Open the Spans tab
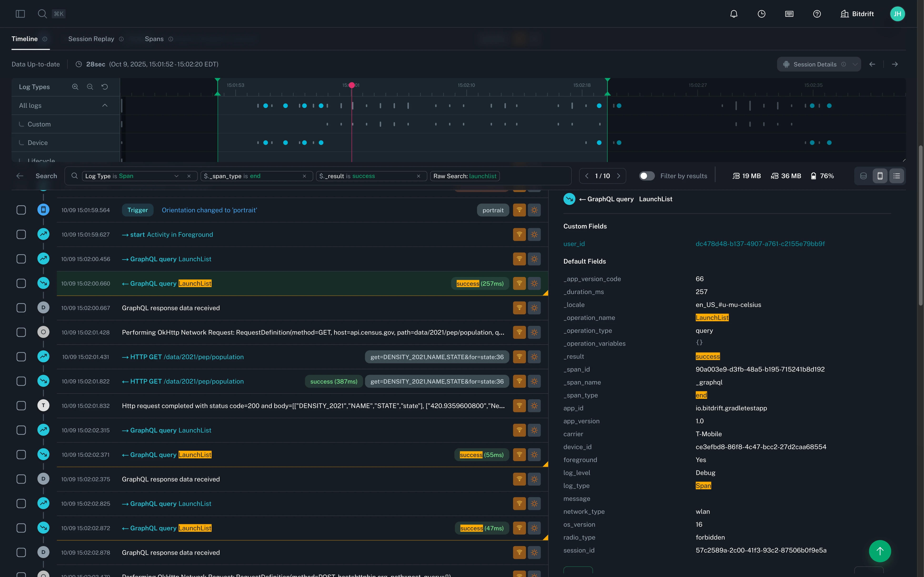 pos(154,39)
